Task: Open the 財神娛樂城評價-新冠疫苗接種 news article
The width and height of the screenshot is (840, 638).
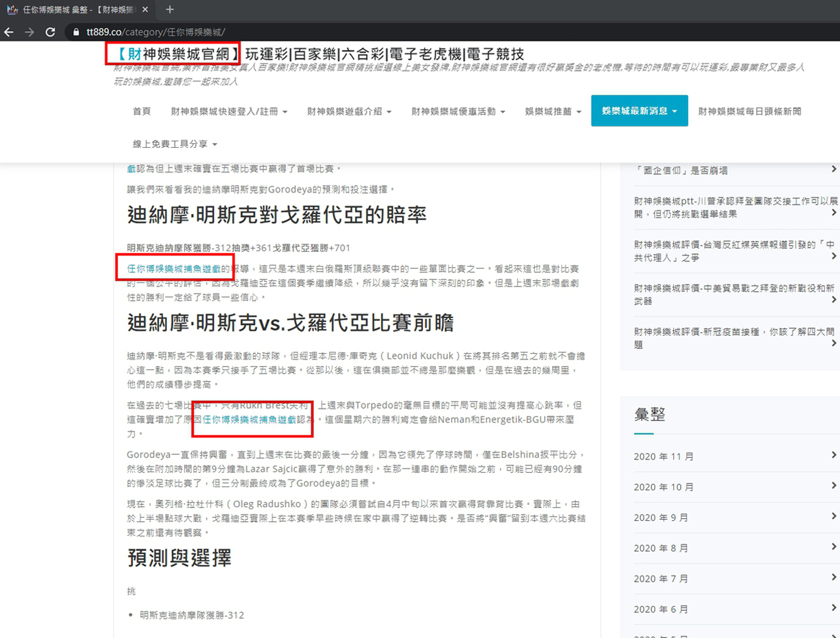Action: [x=732, y=336]
